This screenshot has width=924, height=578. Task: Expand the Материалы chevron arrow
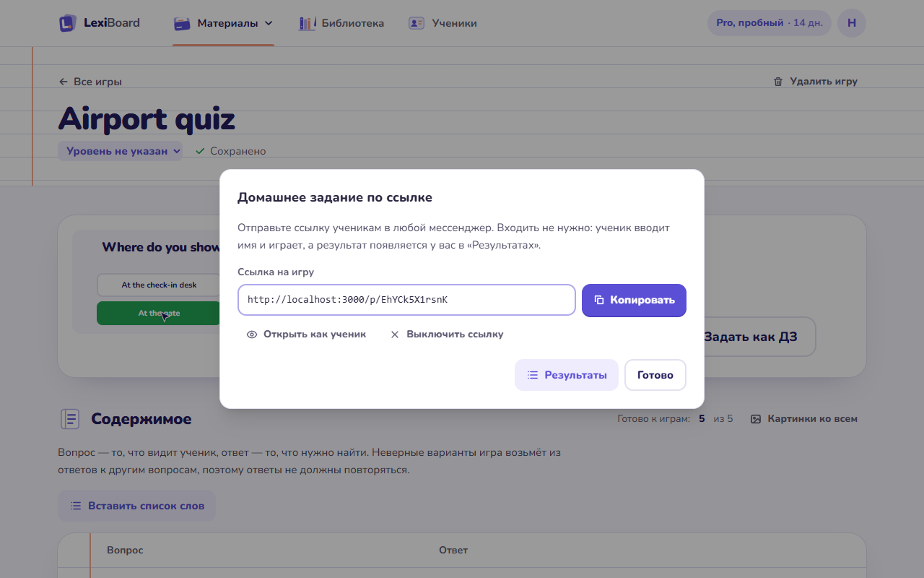269,23
